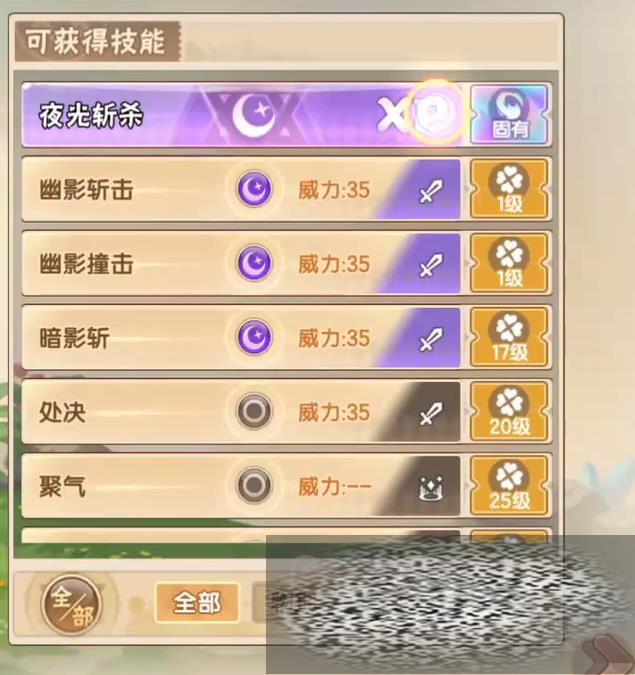Image resolution: width=635 pixels, height=675 pixels.
Task: Tap the gray ring type icon on 处决
Action: 254,411
